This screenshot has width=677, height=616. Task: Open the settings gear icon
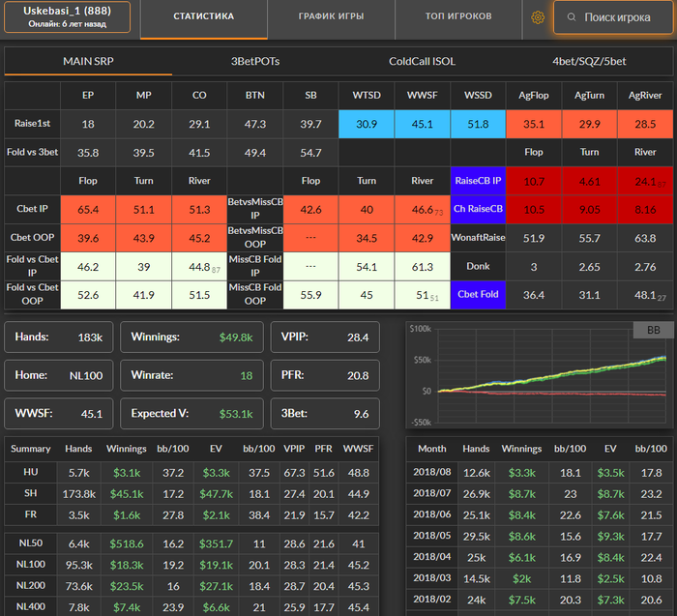tap(538, 17)
